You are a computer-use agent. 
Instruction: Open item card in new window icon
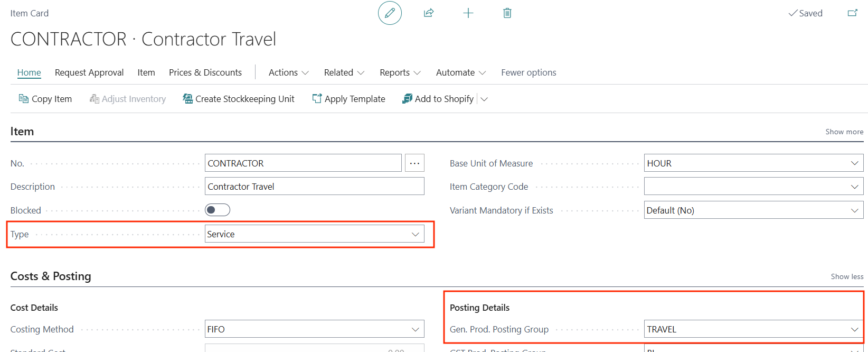pos(852,13)
